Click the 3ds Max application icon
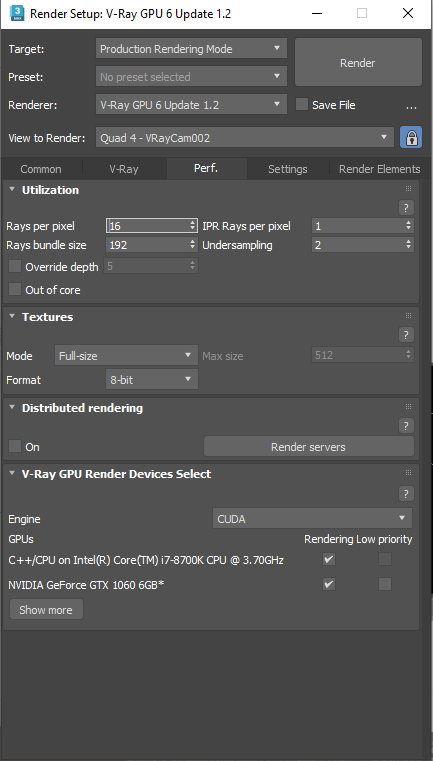 tap(17, 13)
